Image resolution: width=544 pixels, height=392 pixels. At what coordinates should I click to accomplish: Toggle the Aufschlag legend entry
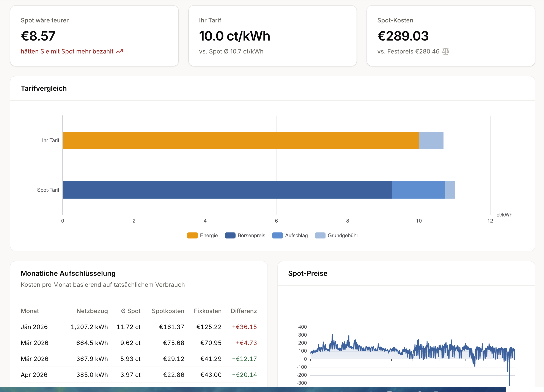pos(290,235)
